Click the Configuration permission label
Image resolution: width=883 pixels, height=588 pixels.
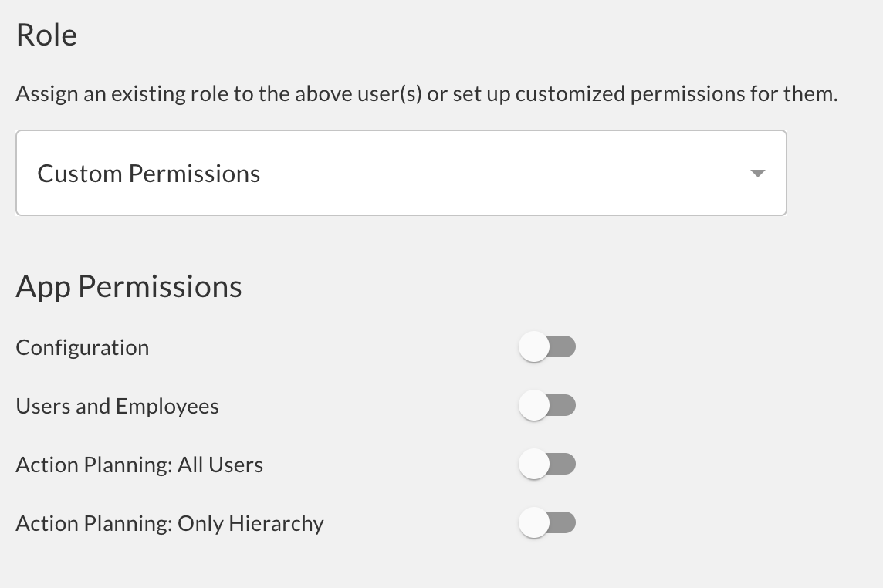pos(82,347)
